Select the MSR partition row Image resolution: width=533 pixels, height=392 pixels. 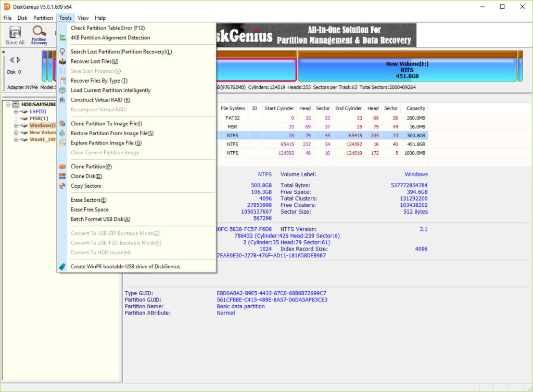[x=322, y=126]
